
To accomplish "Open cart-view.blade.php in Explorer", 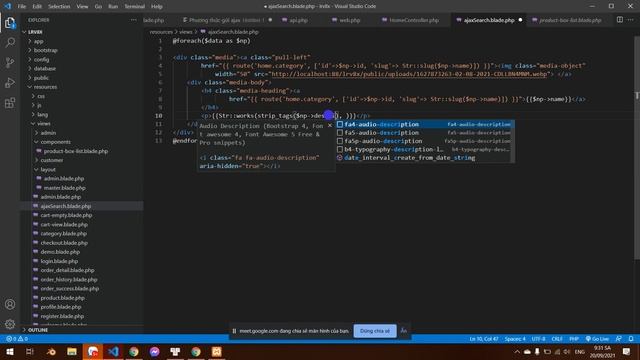I will coord(64,224).
